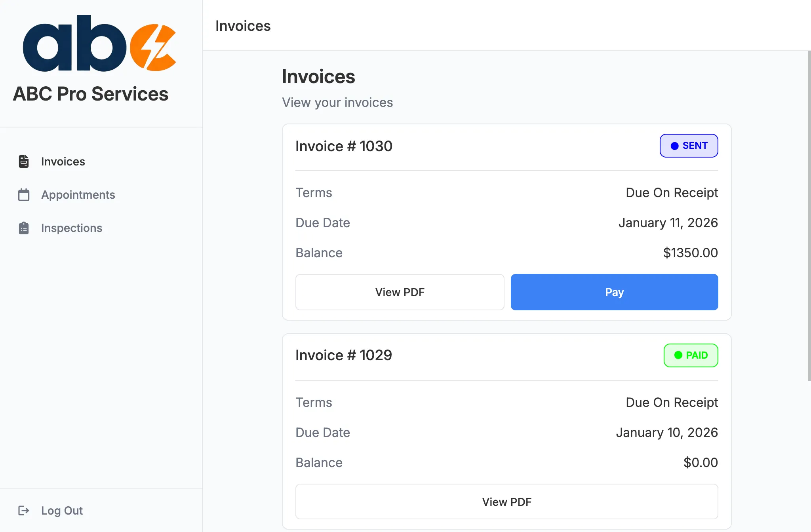Log Out of the client portal
811x532 pixels.
tap(62, 511)
